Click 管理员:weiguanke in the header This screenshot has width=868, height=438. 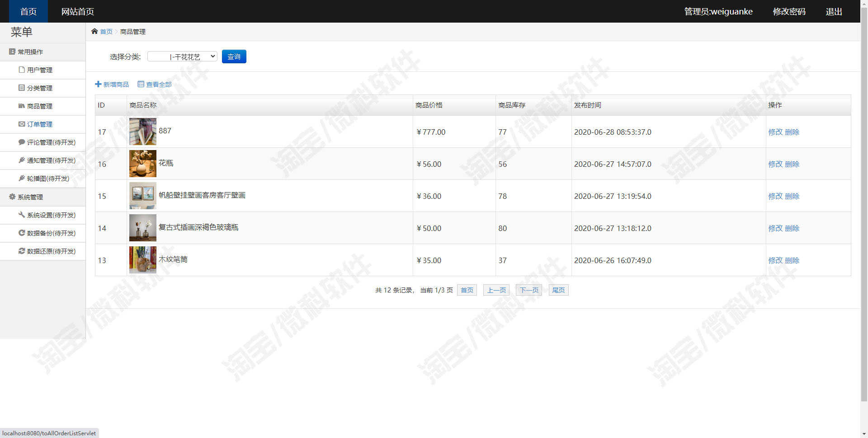[718, 11]
